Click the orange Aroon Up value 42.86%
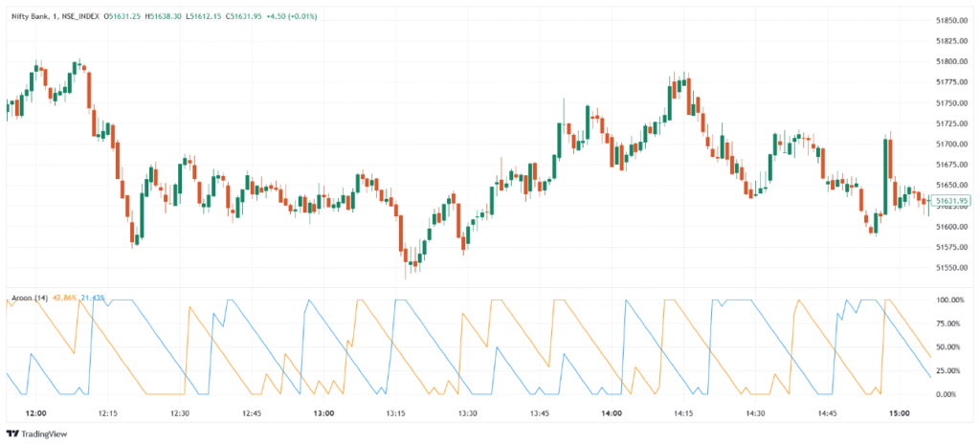This screenshot has width=980, height=445. click(66, 298)
